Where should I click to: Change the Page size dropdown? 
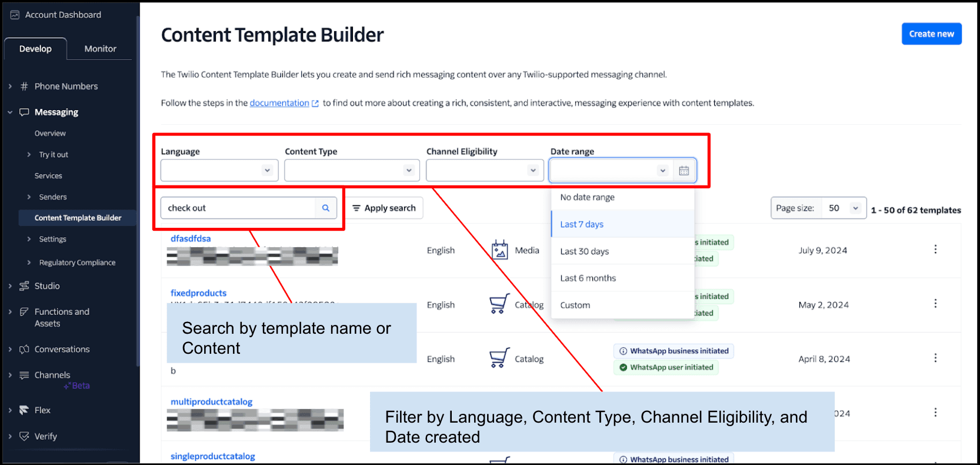click(844, 208)
